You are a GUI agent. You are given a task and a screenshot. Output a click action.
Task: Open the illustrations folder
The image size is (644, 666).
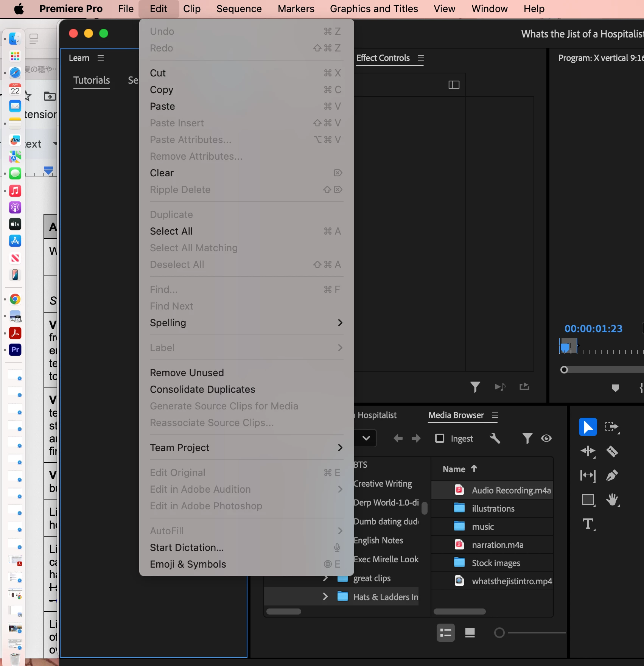pos(492,508)
